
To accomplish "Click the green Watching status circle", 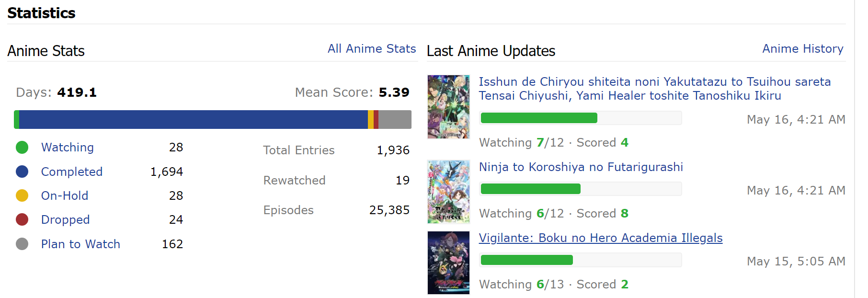I will click(22, 147).
